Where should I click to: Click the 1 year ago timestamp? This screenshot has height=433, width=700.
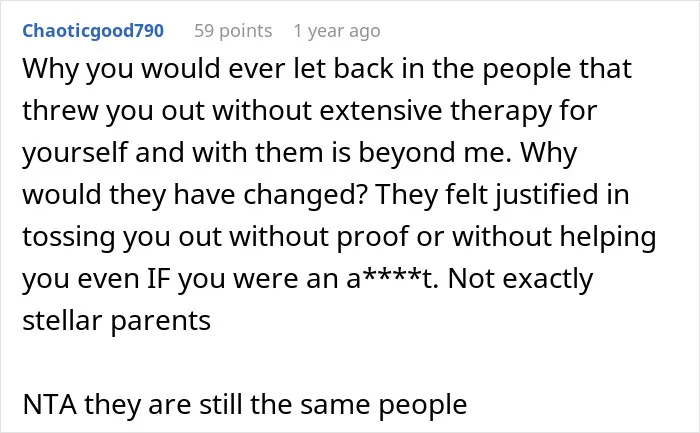pos(337,31)
